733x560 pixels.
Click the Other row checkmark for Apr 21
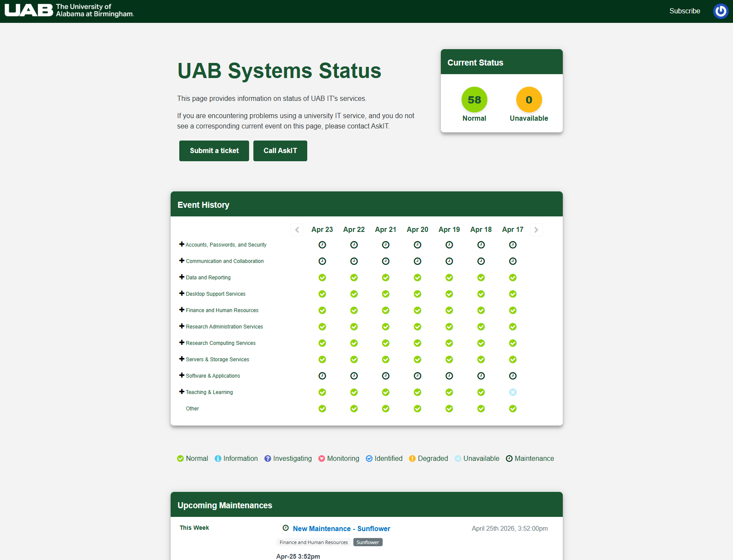coord(386,409)
